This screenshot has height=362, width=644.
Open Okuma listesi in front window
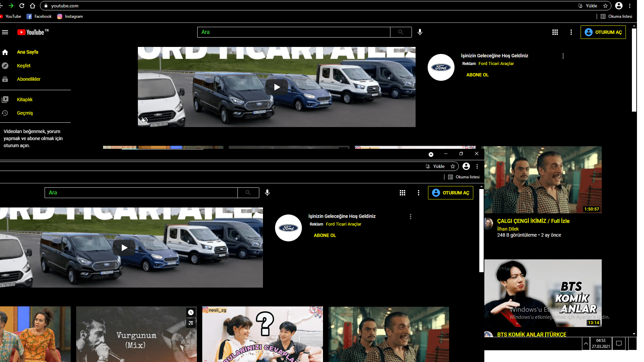pos(464,177)
